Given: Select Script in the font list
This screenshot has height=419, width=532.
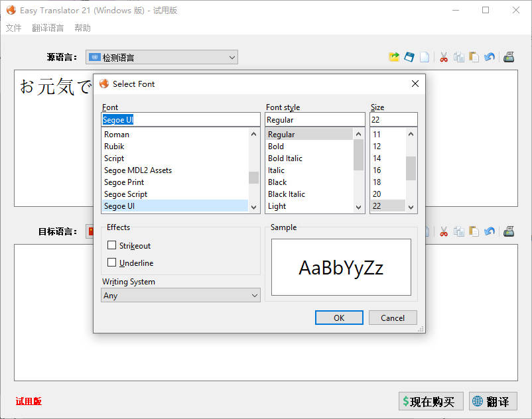Looking at the screenshot, I should 175,158.
